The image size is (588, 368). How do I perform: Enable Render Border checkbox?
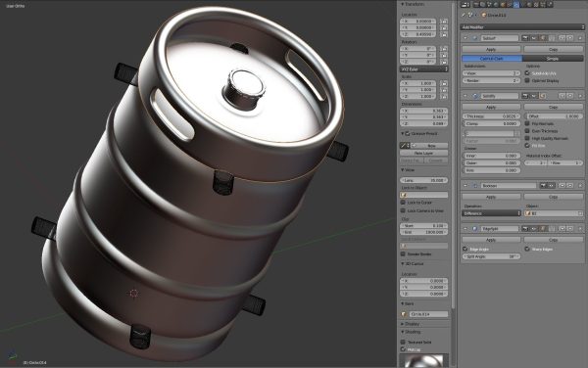pyautogui.click(x=403, y=253)
